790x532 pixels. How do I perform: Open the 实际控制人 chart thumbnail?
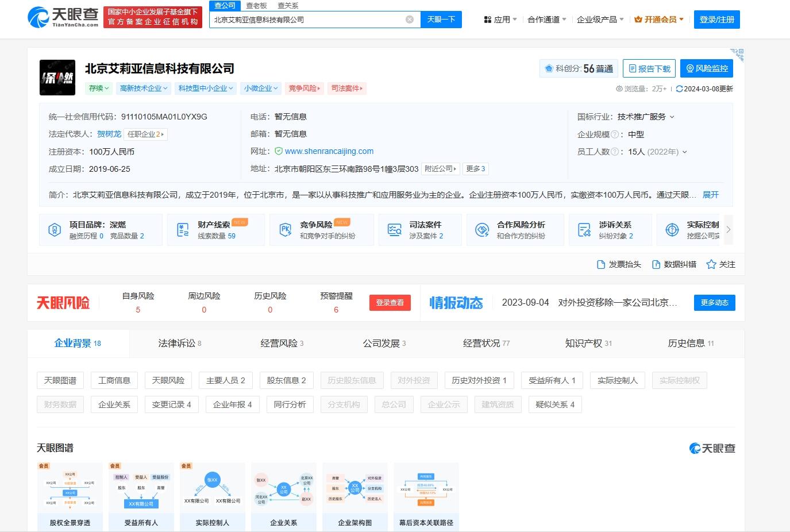[212, 496]
